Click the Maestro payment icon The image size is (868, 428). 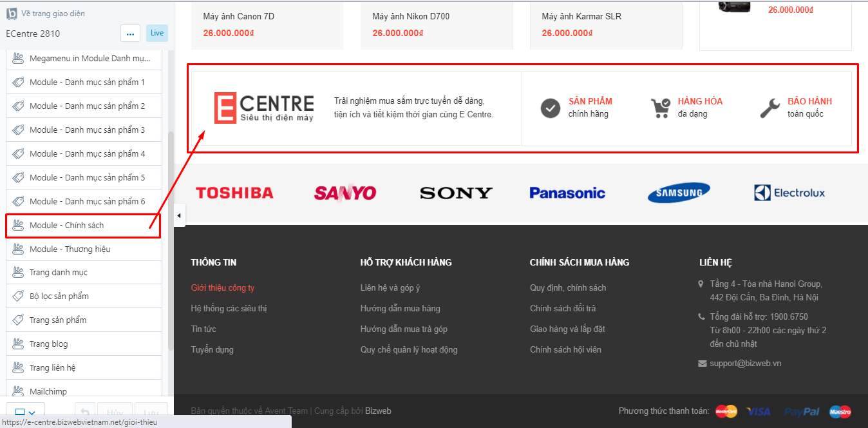[840, 411]
